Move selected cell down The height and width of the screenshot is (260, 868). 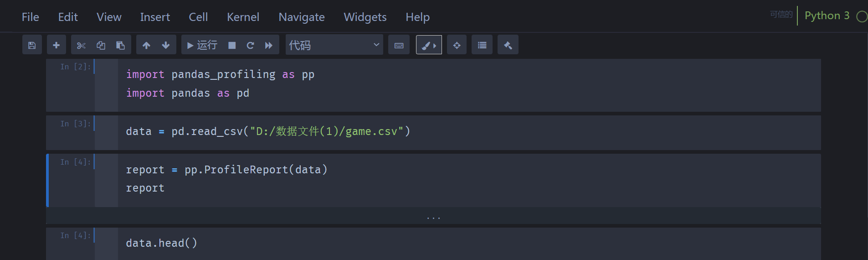click(166, 45)
